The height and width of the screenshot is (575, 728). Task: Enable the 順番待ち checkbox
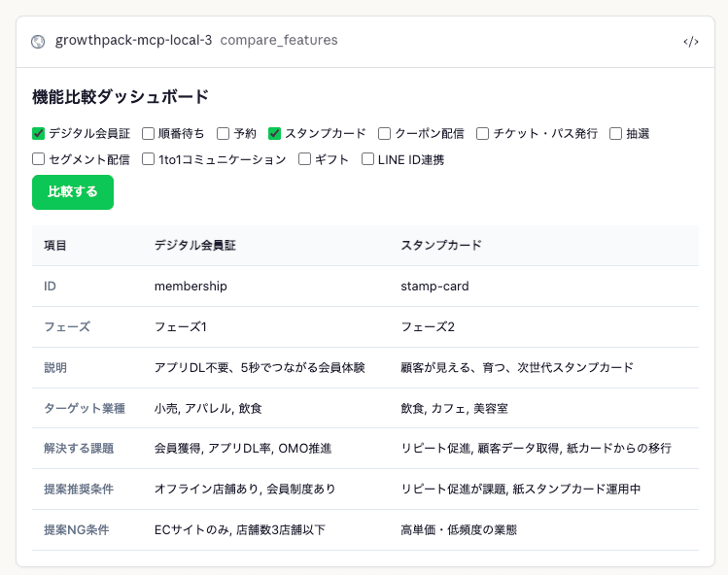click(149, 133)
